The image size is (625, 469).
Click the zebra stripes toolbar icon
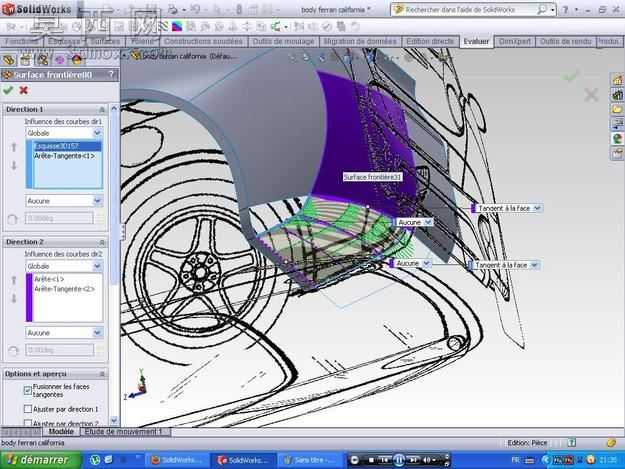tap(164, 27)
